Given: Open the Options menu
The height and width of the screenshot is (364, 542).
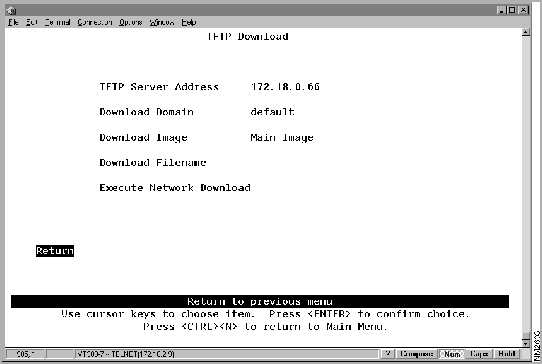Looking at the screenshot, I should coord(131,22).
